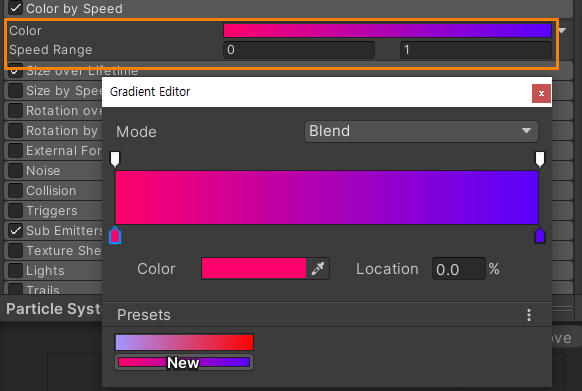Enable the Noise module checkbox
The width and height of the screenshot is (582, 391).
pyautogui.click(x=16, y=171)
